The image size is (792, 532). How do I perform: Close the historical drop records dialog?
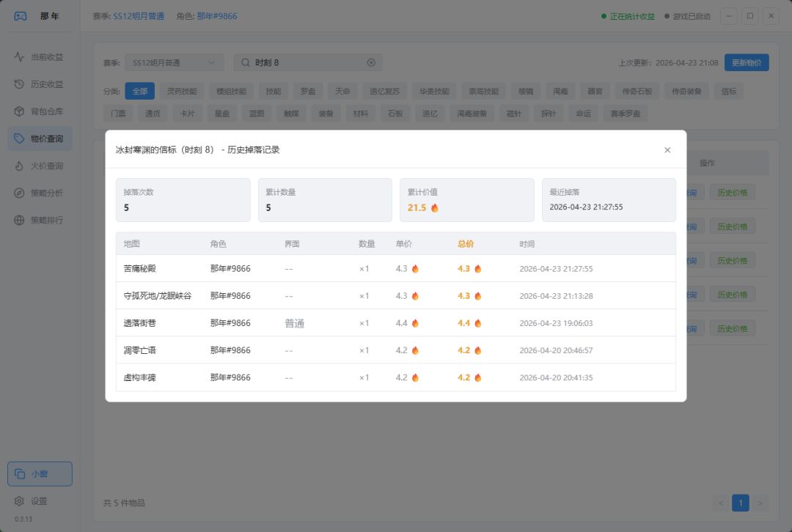point(667,149)
